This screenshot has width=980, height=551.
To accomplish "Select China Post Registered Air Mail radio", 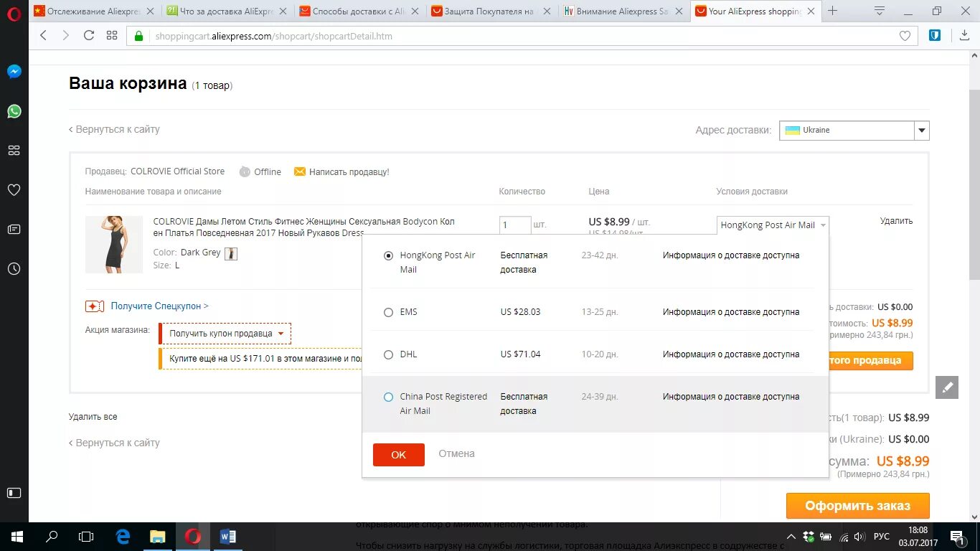I will pos(388,397).
